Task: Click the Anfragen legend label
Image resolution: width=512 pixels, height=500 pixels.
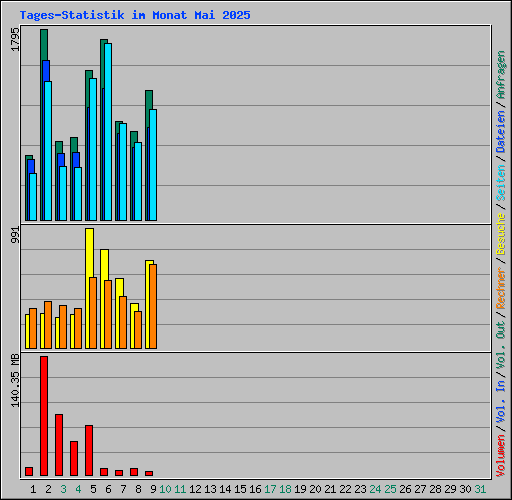Action: pyautogui.click(x=500, y=75)
